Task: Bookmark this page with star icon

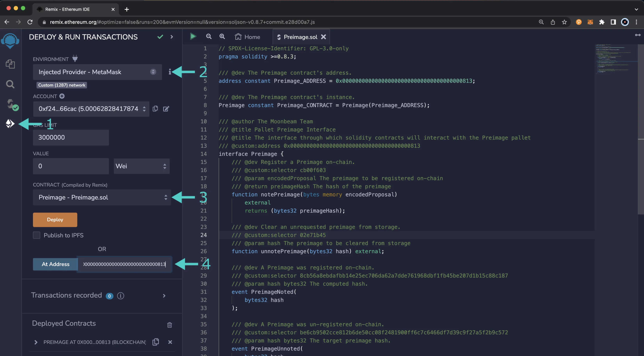Action: (564, 22)
